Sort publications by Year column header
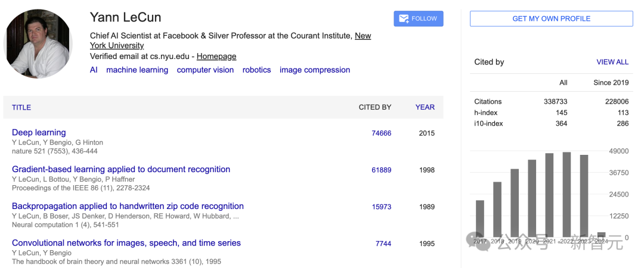644x268 pixels. point(425,107)
